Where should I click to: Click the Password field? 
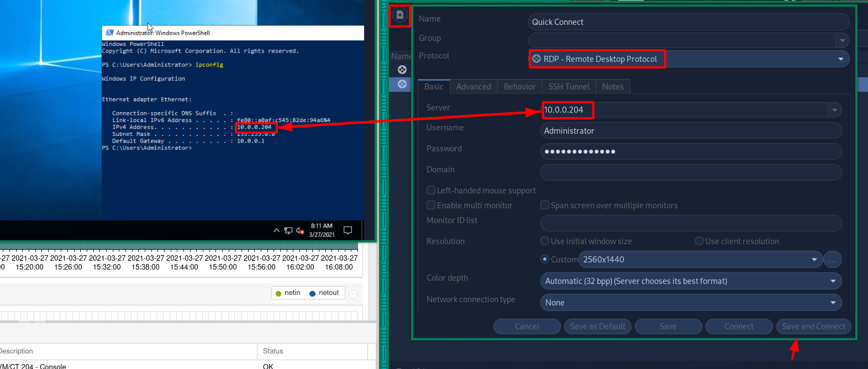691,151
